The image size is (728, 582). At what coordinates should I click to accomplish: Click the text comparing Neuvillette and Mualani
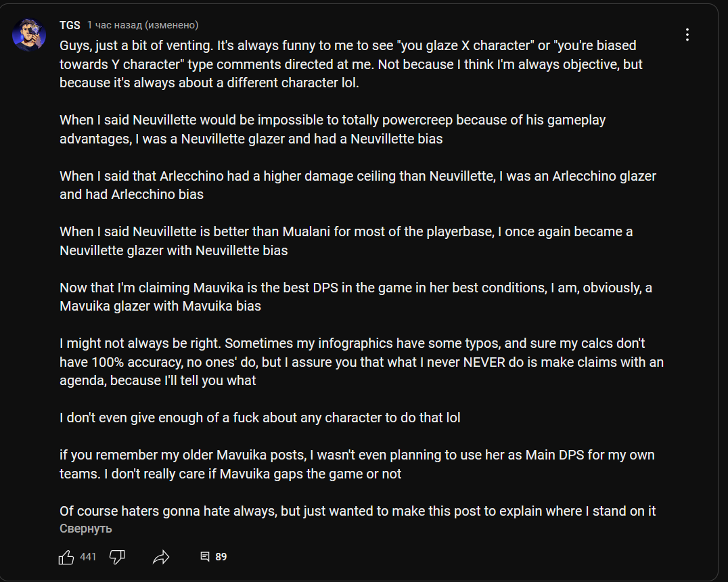(x=346, y=240)
